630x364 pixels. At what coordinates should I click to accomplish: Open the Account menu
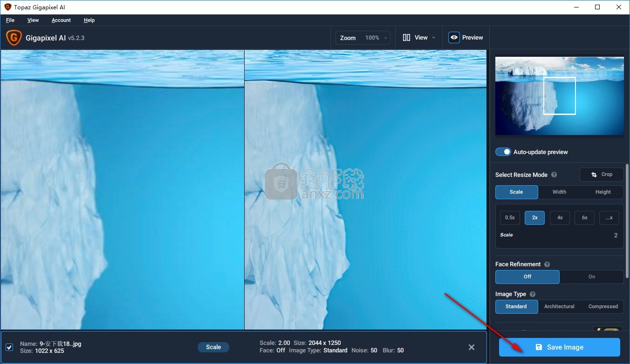pyautogui.click(x=61, y=20)
